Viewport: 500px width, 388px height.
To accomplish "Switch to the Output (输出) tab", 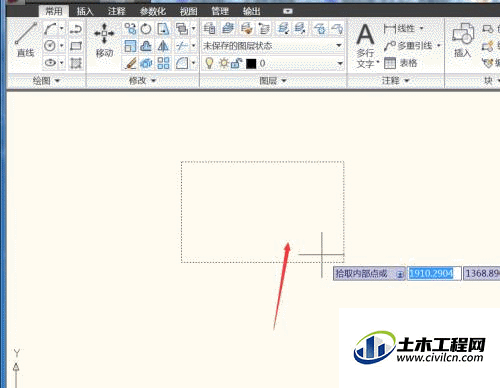I will (252, 12).
